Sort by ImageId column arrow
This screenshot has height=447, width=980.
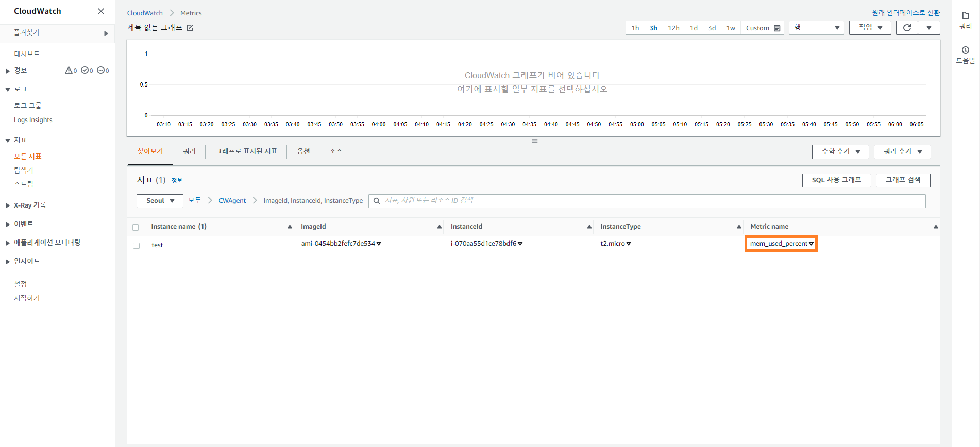coord(440,227)
